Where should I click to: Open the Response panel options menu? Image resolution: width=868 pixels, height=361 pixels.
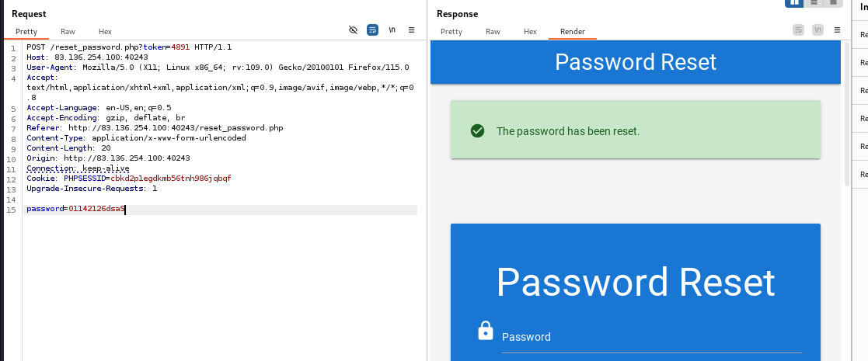click(x=837, y=30)
